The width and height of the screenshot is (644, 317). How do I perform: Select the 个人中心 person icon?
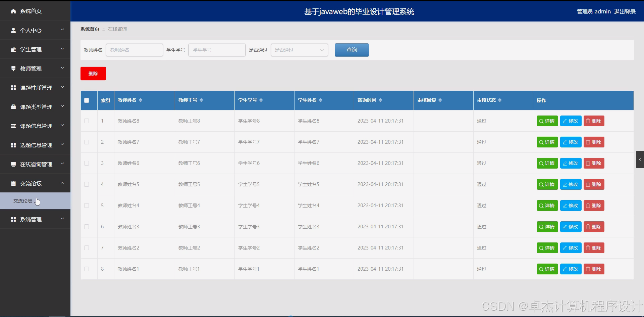pos(13,30)
